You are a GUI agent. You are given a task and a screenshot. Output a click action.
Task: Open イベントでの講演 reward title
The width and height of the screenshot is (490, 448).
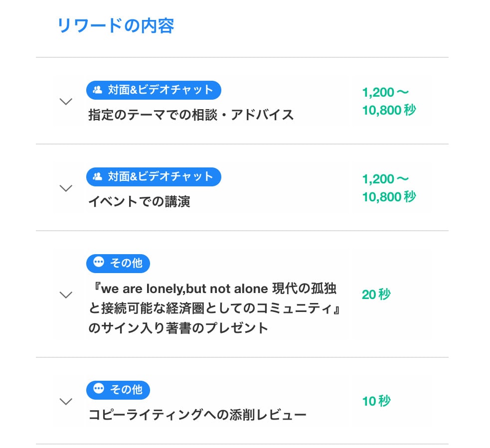pos(140,201)
